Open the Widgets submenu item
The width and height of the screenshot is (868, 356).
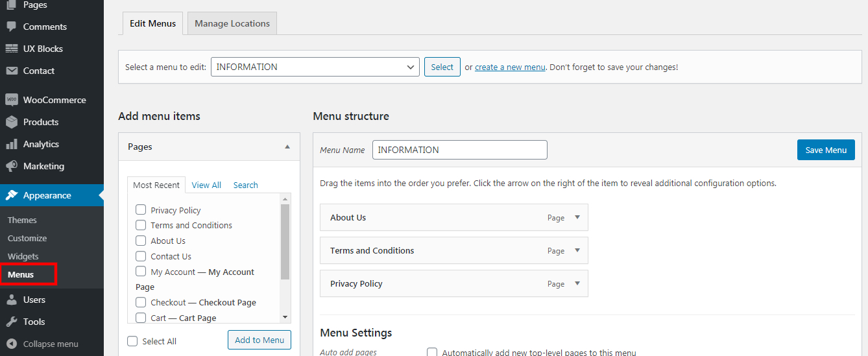pos(23,256)
